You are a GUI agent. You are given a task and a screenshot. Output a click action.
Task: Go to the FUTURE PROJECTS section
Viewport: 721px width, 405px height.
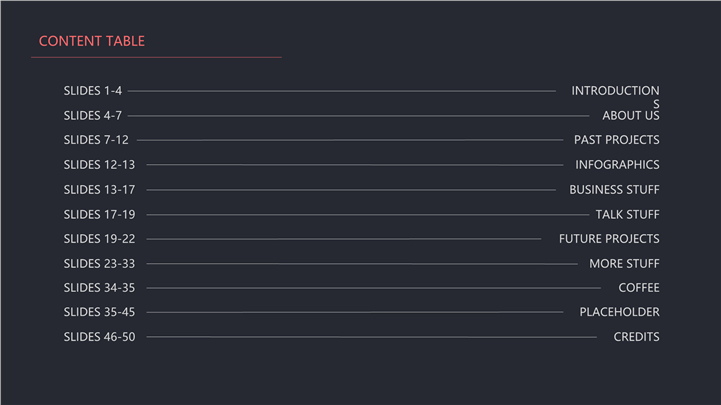pyautogui.click(x=609, y=239)
